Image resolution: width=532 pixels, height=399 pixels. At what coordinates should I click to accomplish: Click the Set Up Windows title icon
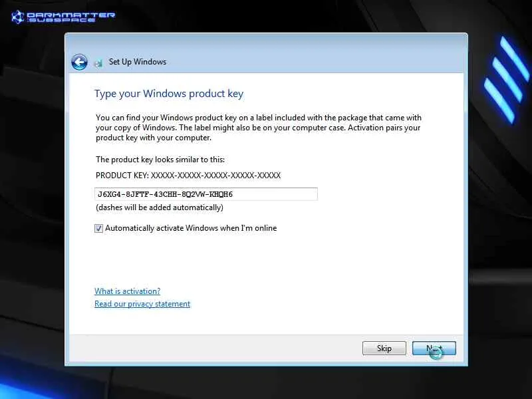[98, 63]
